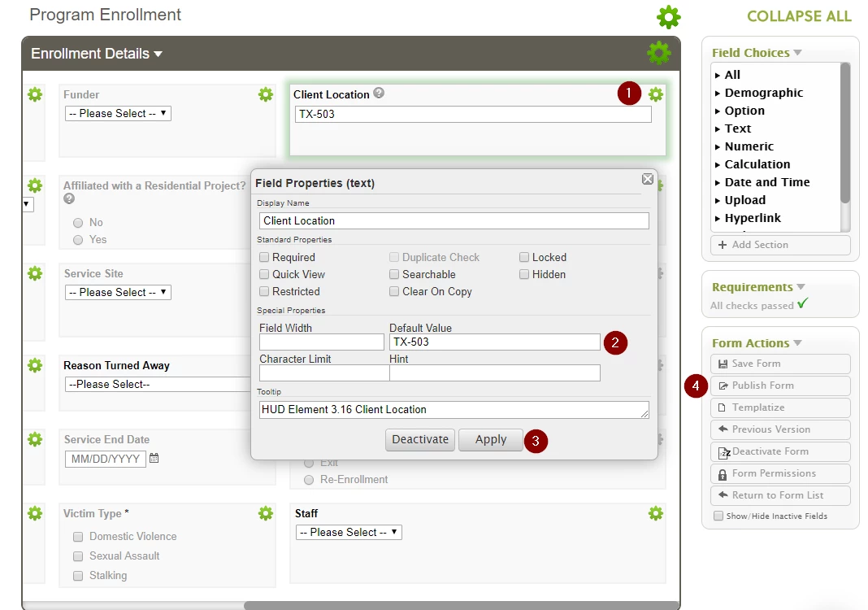
Task: Click the row gear icon left of the Service End Date field
Action: [x=35, y=440]
